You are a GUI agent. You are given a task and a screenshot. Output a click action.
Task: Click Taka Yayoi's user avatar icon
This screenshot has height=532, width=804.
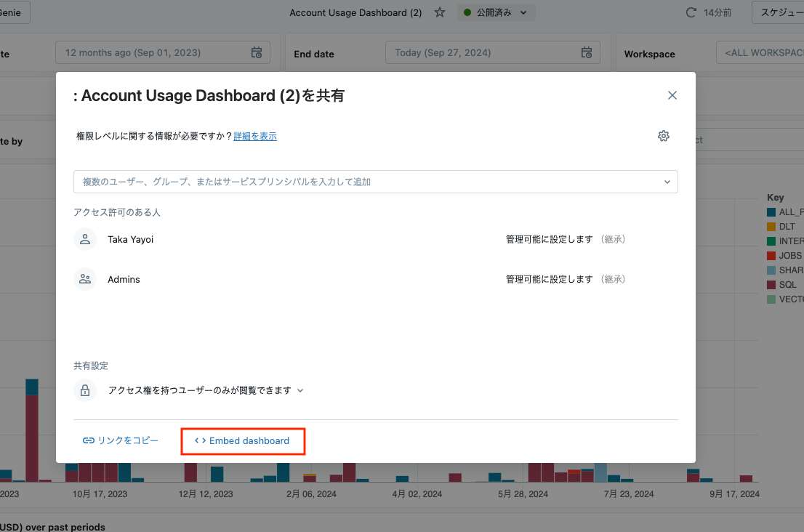tap(85, 238)
